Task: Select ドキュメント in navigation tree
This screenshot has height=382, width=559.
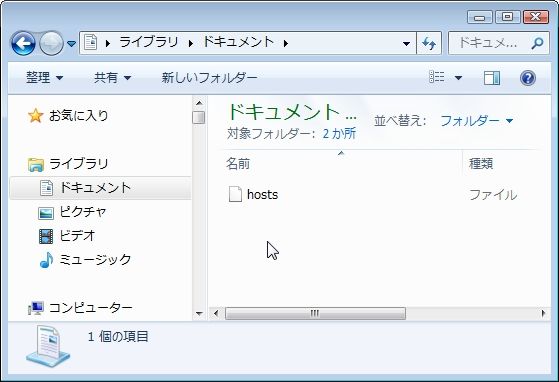Action: (95, 187)
